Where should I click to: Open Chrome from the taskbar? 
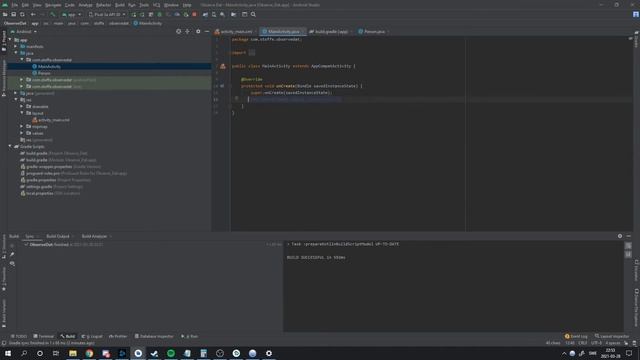(x=89, y=353)
